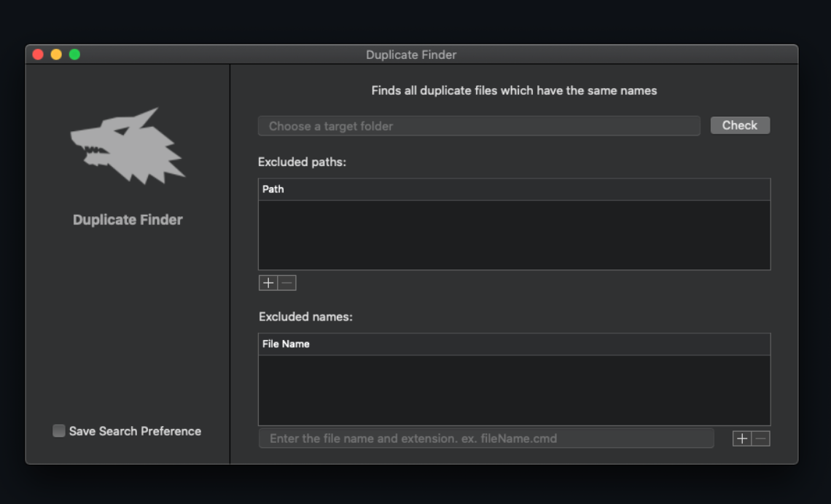Close the Duplicate Finder window
Viewport: 831px width, 504px height.
click(x=38, y=55)
